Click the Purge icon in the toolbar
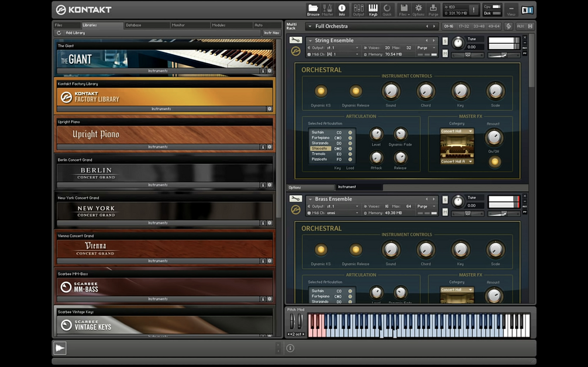The image size is (588, 367). (434, 8)
